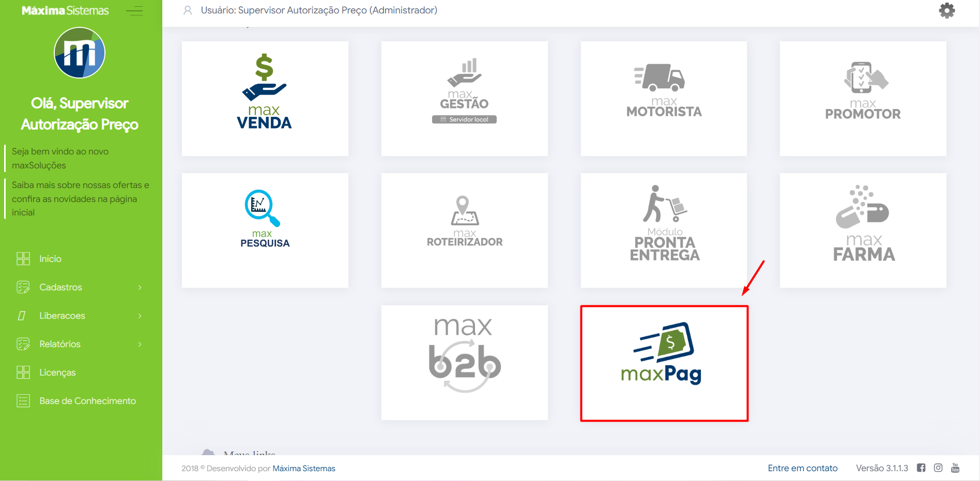Open the maxPesquisa magnifier tile
This screenshot has height=481, width=980.
tap(265, 230)
